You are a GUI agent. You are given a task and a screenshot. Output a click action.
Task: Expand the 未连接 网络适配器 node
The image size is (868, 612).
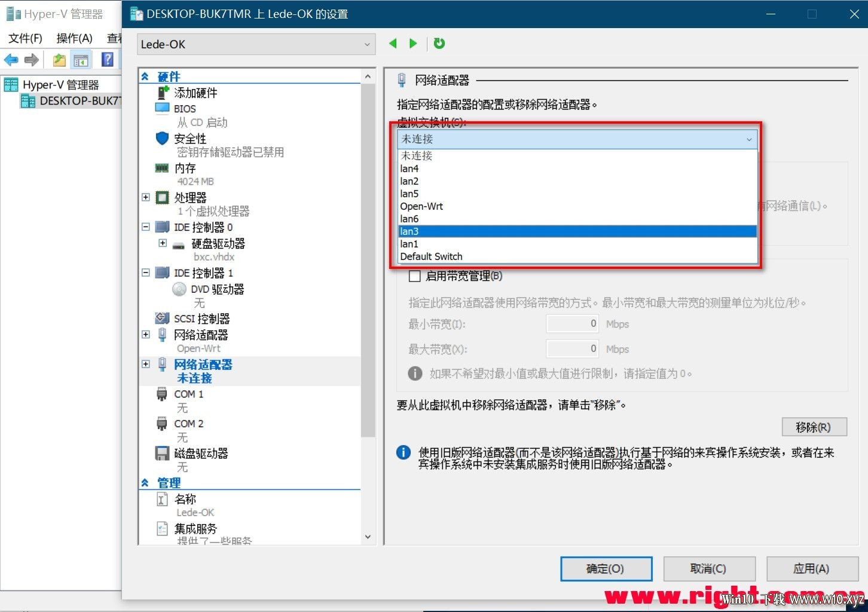pos(145,363)
